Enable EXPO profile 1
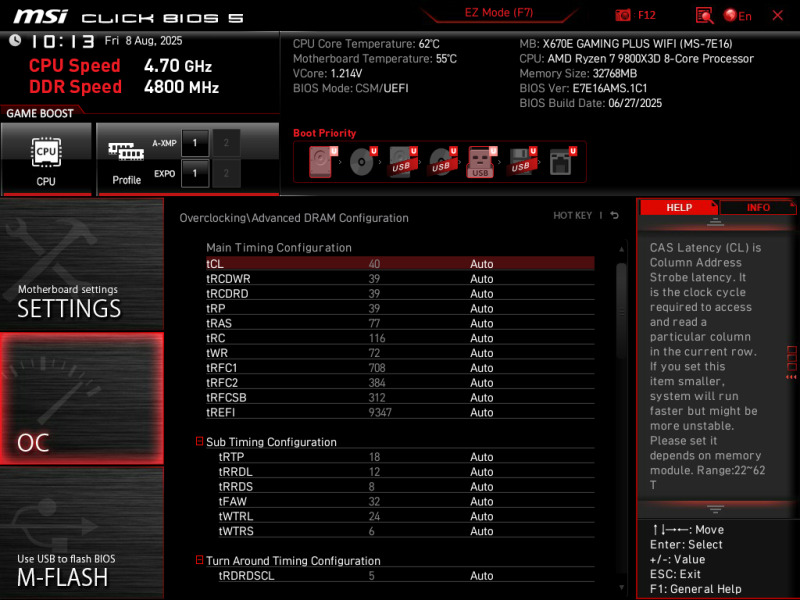Image resolution: width=800 pixels, height=600 pixels. [195, 173]
